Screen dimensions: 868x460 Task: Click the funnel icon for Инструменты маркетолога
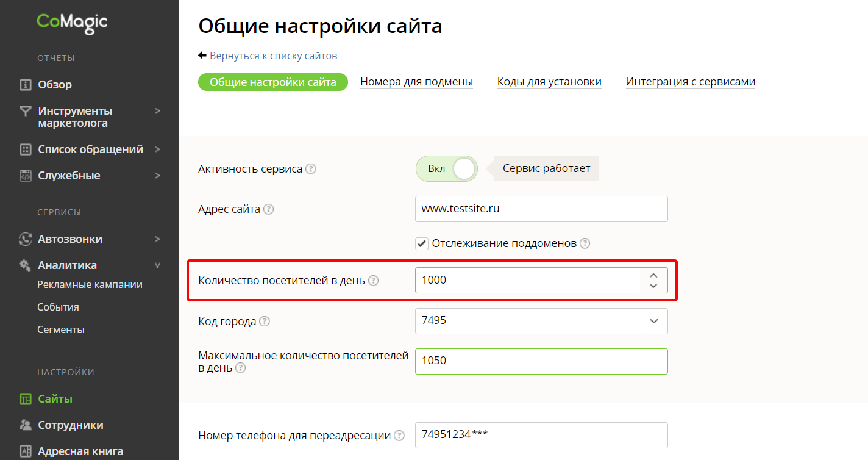point(25,111)
